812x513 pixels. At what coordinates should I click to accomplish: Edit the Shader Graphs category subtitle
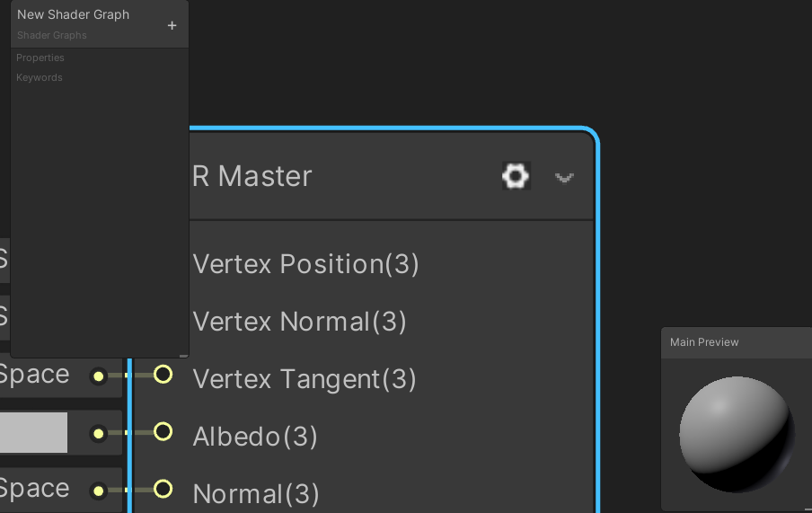(52, 36)
